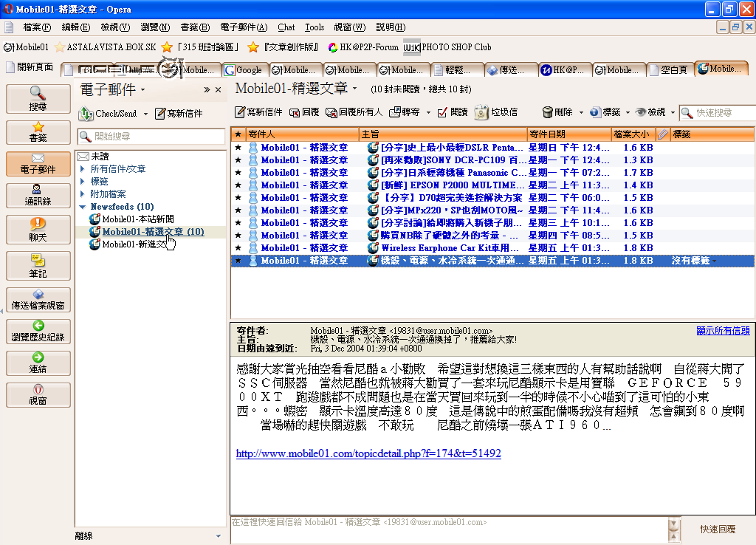Open the 說明(H) menu
Viewport: 756px width, 545px height.
[391, 27]
